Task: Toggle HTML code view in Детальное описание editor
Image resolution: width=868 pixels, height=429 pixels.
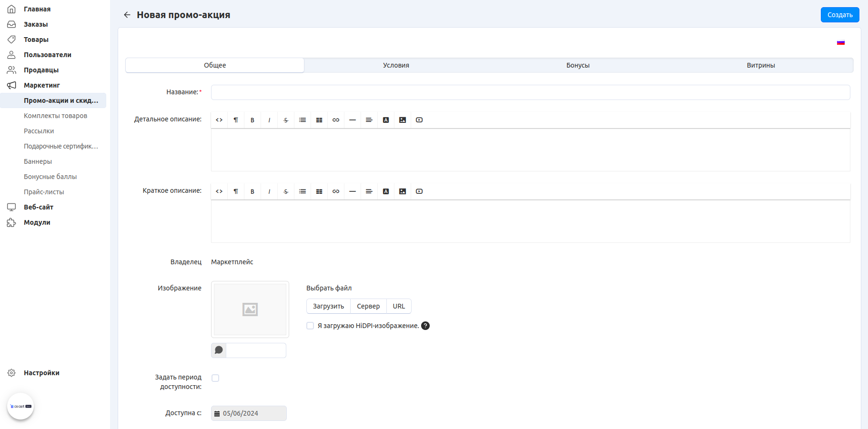Action: tap(219, 120)
